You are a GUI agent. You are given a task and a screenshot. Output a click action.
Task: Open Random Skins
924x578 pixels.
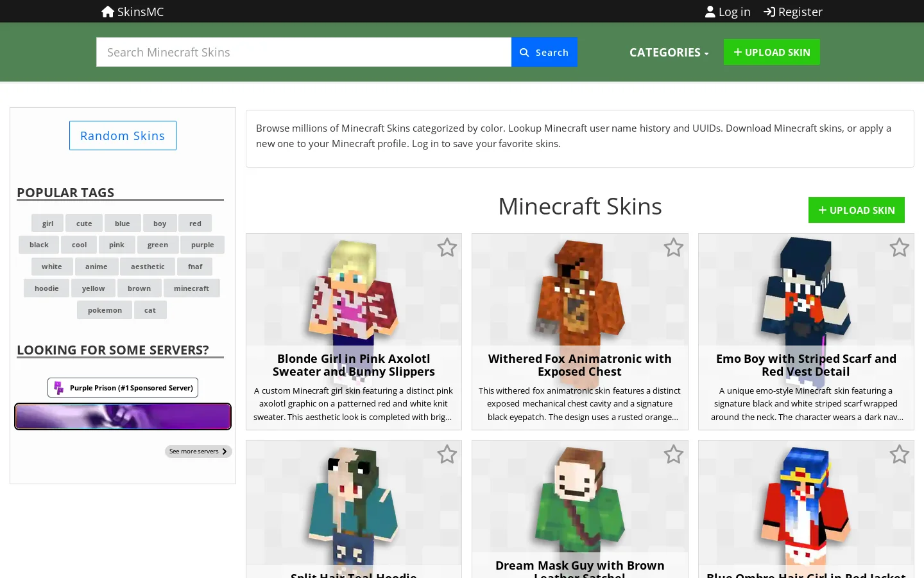[123, 136]
